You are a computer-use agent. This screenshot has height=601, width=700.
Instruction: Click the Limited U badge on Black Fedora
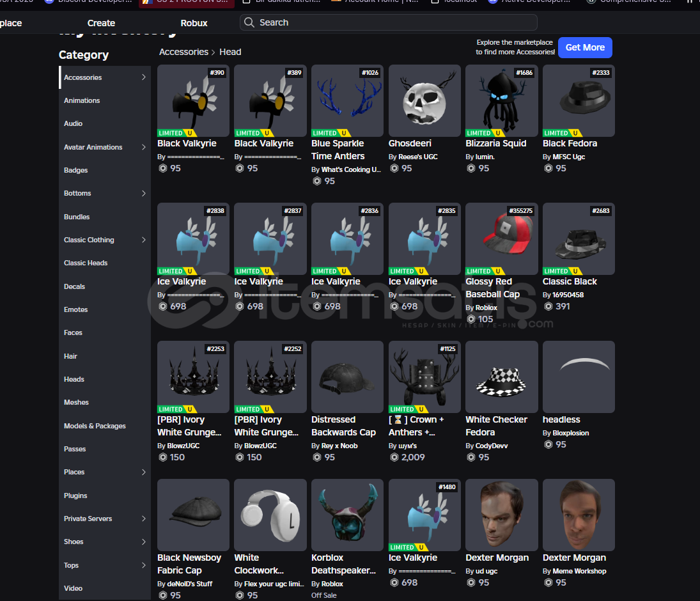pos(563,133)
